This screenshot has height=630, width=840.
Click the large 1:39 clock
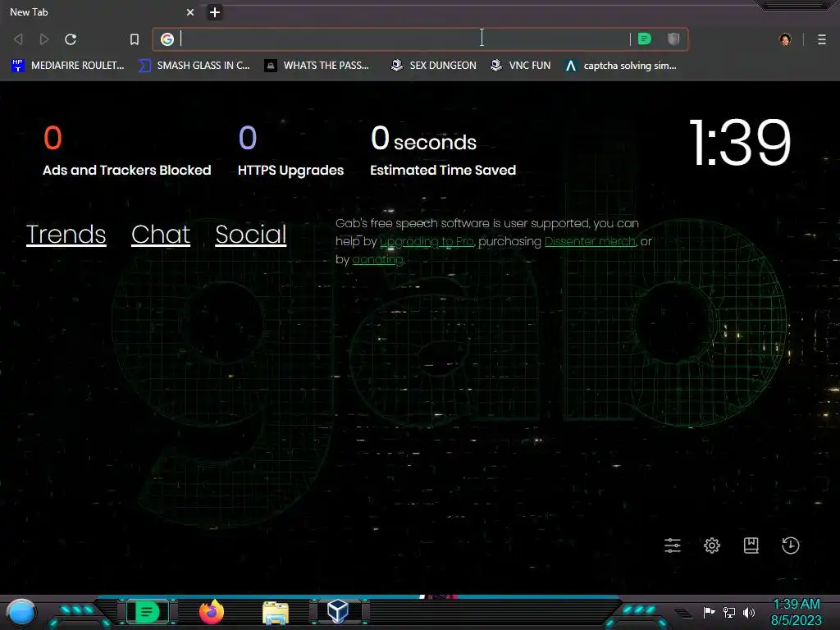(x=740, y=143)
